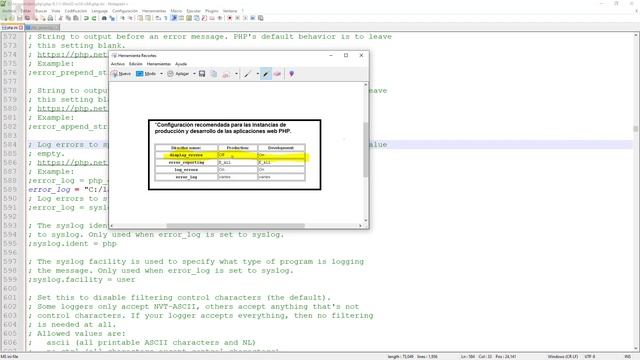Image resolution: width=640 pixels, height=360 pixels.
Task: Click the Stop Recording macro icon
Action: (x=238, y=18)
